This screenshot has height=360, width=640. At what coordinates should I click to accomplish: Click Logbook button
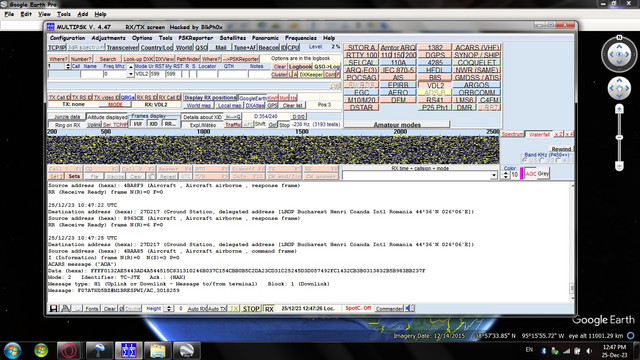[300, 67]
